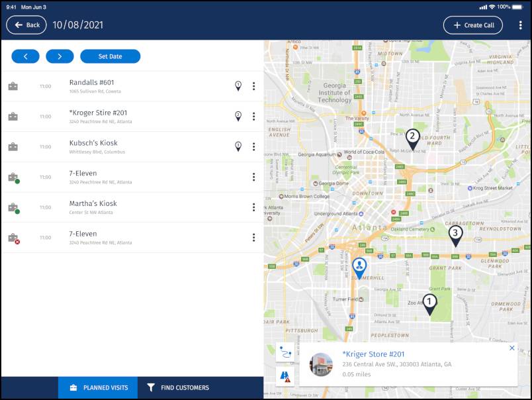
Task: Click pin 3 icon on Kubsch's Kiosk row
Action: (x=238, y=147)
